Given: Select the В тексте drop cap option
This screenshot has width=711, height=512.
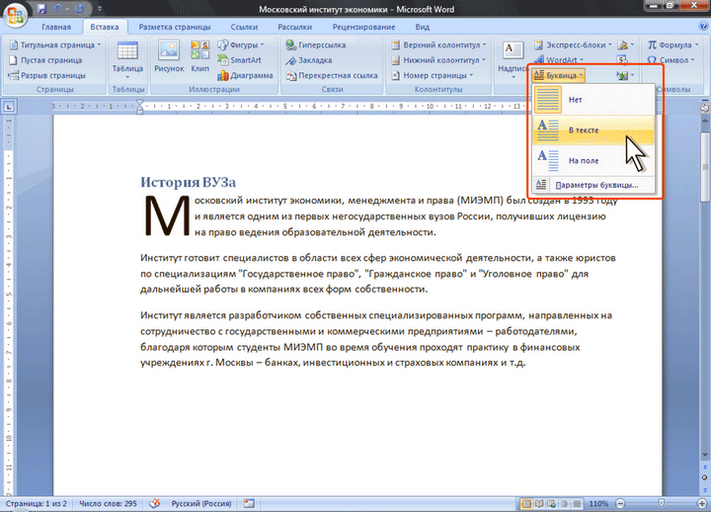Looking at the screenshot, I should click(x=593, y=130).
